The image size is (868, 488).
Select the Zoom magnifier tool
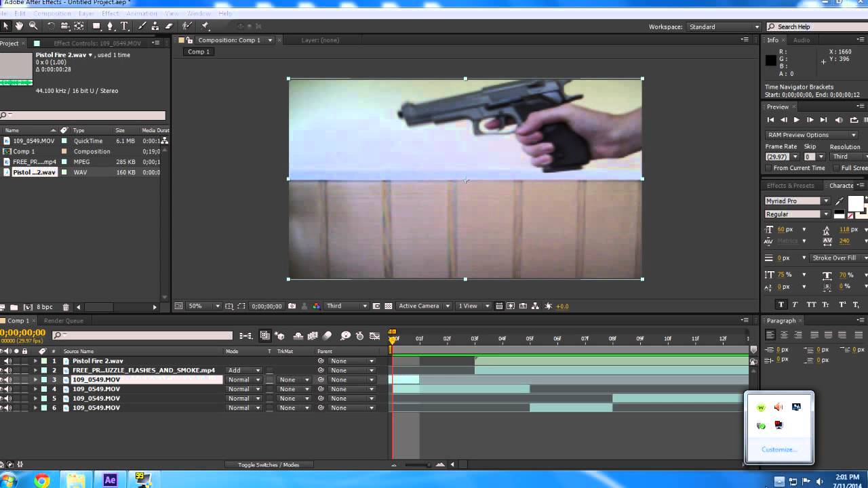click(x=33, y=26)
